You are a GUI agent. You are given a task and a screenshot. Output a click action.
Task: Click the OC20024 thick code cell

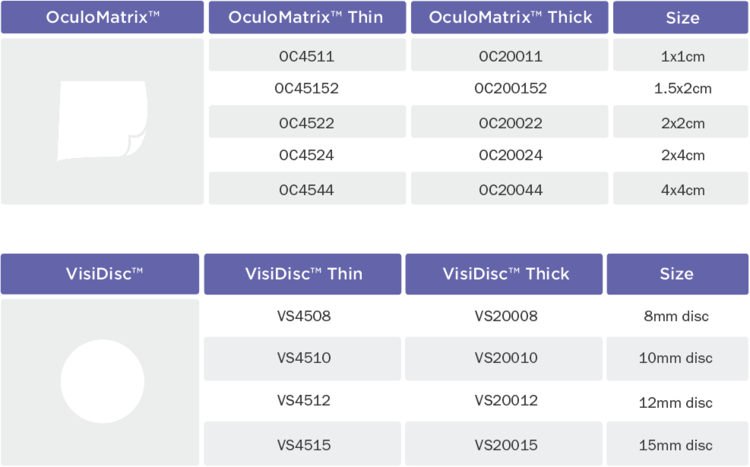pos(510,155)
